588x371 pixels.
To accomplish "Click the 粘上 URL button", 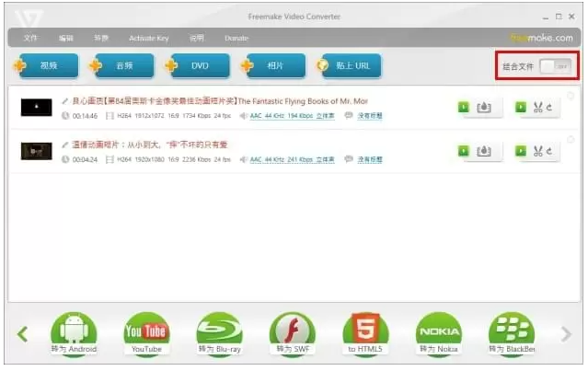I will (348, 66).
